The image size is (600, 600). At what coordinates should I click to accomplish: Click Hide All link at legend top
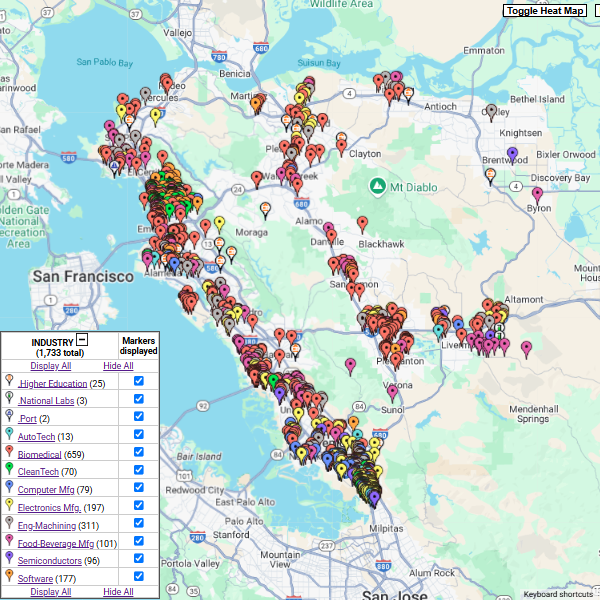tap(118, 366)
